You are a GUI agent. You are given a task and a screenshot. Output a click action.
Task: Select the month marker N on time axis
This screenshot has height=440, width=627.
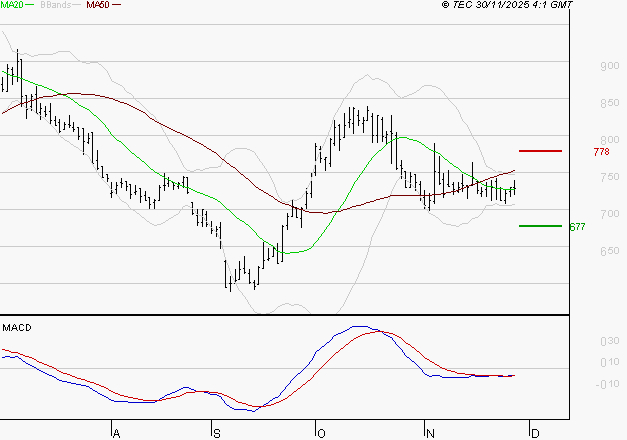tap(430, 433)
